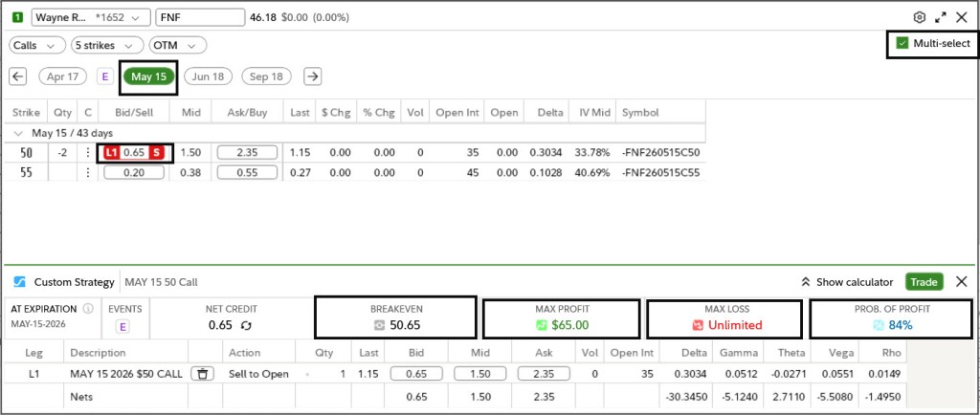Image resolution: width=980 pixels, height=415 pixels.
Task: Click the expand panel arrows icon
Action: click(x=940, y=17)
